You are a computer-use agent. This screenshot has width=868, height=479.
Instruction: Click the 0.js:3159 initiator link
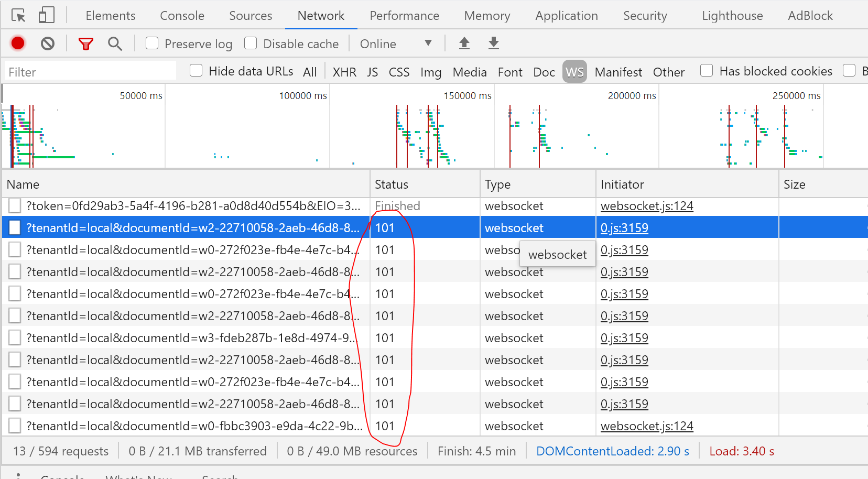pyautogui.click(x=624, y=227)
